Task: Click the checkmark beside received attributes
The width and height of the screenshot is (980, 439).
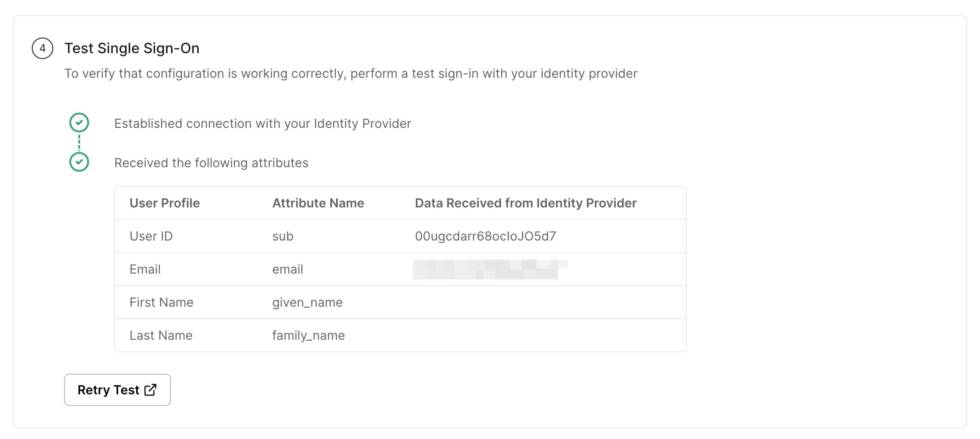Action: click(x=79, y=162)
